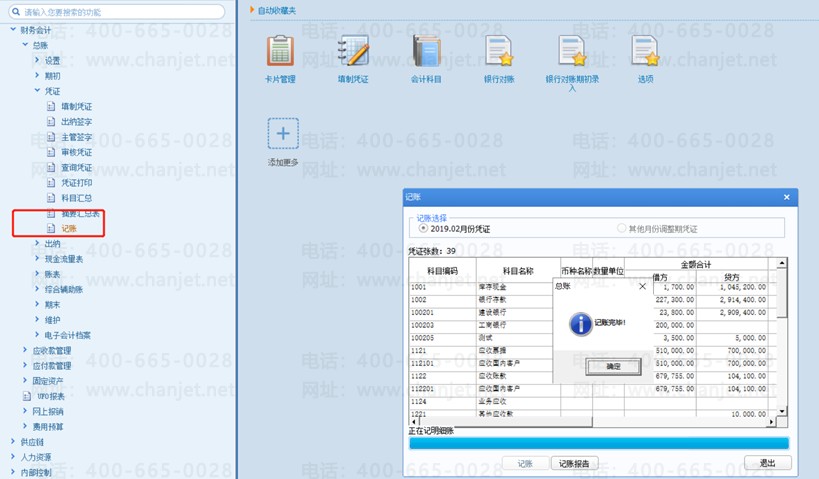
Task: Open the 银行对账期初录入 shortcut icon
Action: pyautogui.click(x=572, y=51)
